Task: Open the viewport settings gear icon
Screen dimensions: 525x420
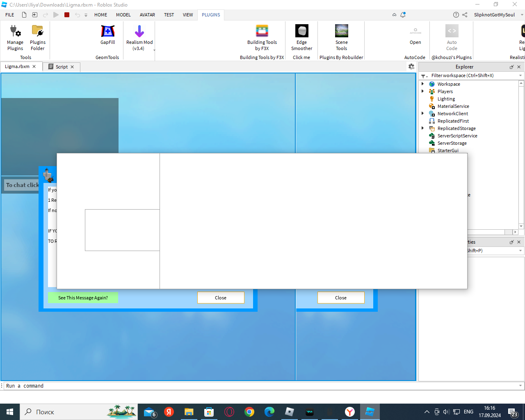Action: pyautogui.click(x=411, y=66)
